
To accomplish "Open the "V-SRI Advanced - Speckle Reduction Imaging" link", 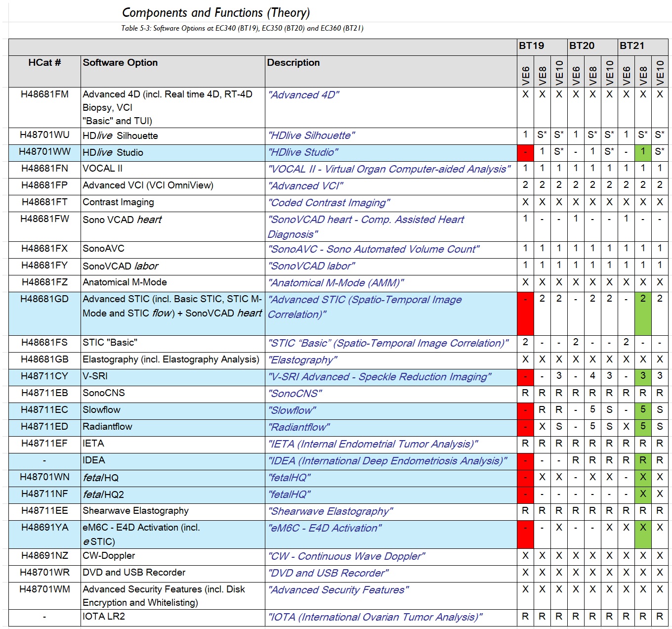I will tap(380, 377).
